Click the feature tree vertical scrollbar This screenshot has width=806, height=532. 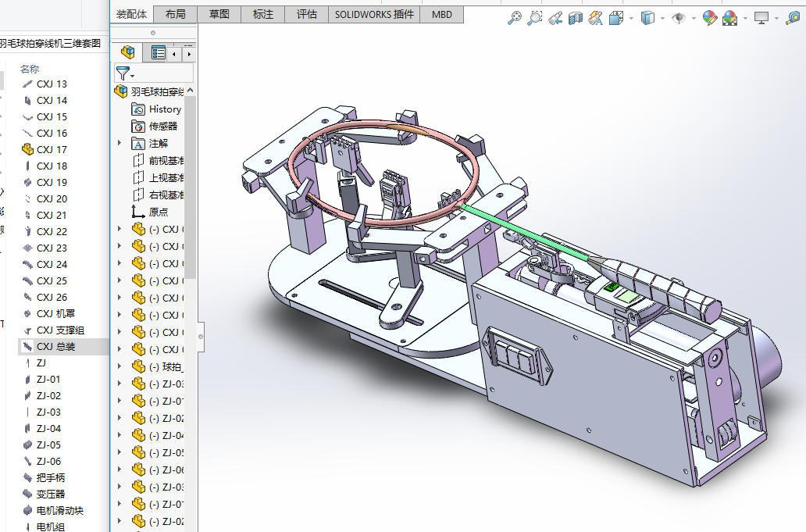(190, 187)
